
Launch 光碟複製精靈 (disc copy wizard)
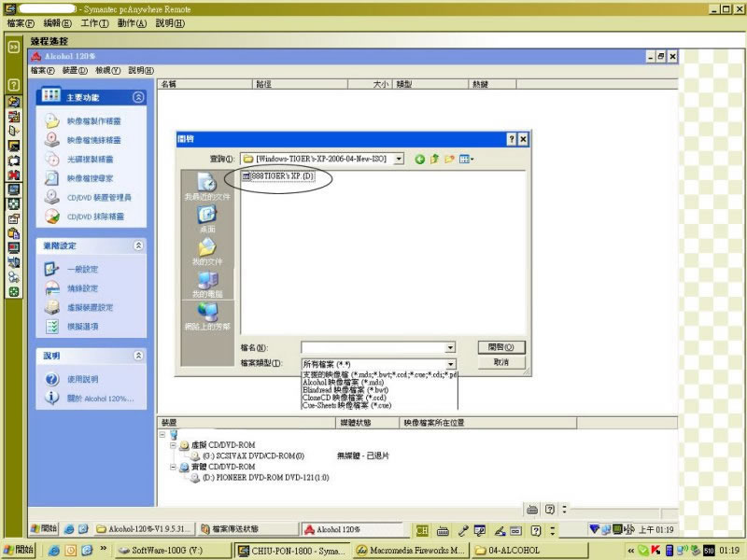(90, 160)
